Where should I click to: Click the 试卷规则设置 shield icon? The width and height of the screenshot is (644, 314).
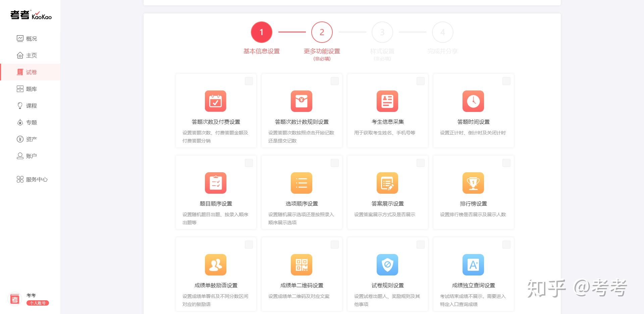tap(387, 265)
